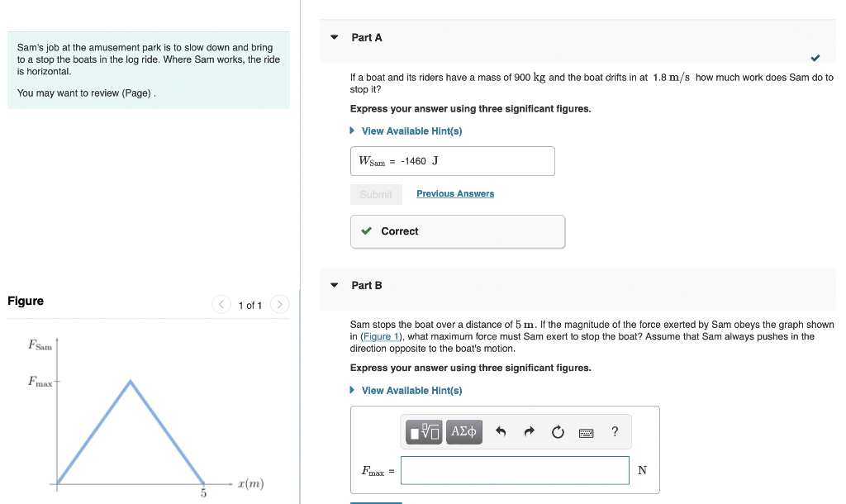Expand Part B View Available Hint(s)

pos(411,390)
